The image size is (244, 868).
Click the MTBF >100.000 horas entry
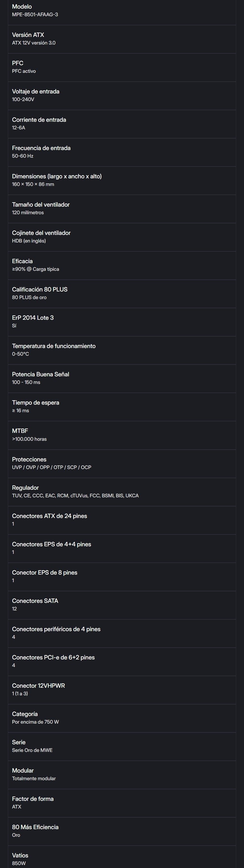122,435
